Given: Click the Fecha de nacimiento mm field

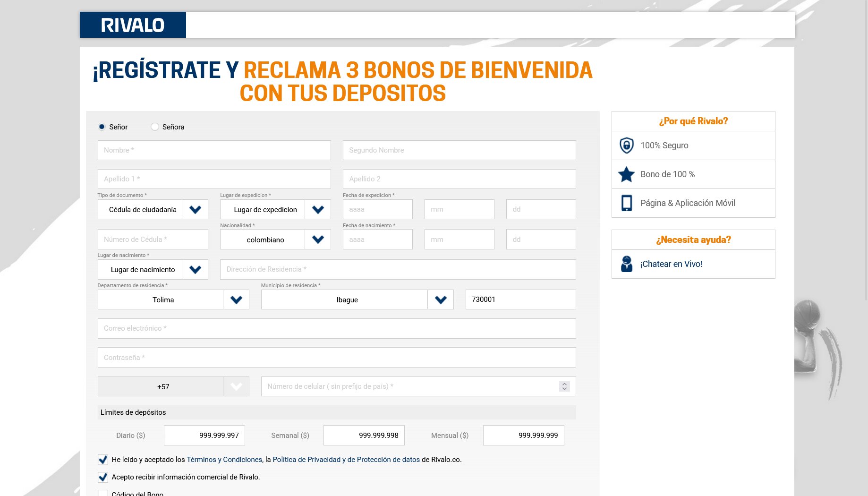Looking at the screenshot, I should [459, 239].
